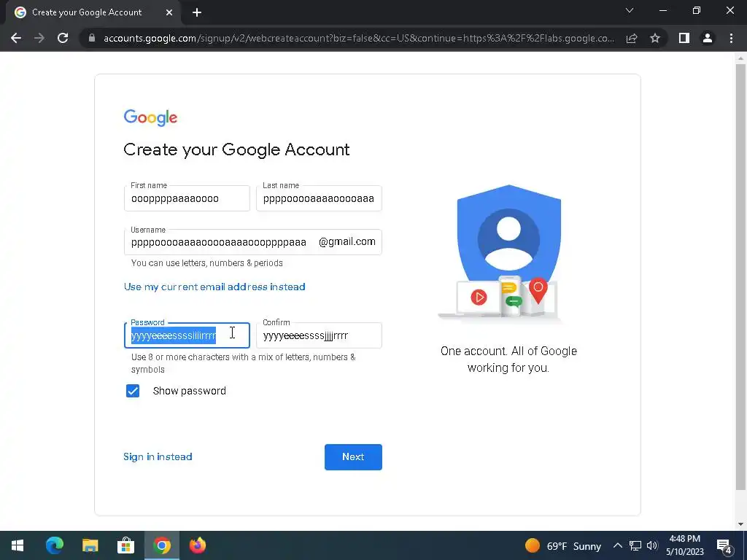Viewport: 747px width, 560px height.
Task: Open network status tray icon
Action: 635,545
